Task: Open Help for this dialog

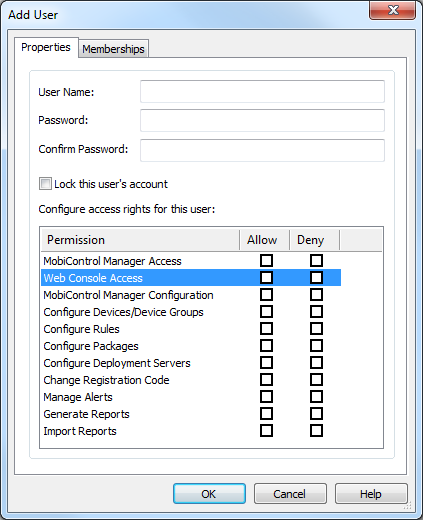Action: 371,494
